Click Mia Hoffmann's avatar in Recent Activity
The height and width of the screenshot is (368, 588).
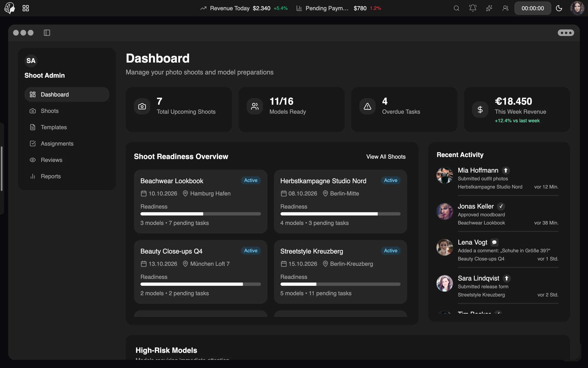click(445, 175)
